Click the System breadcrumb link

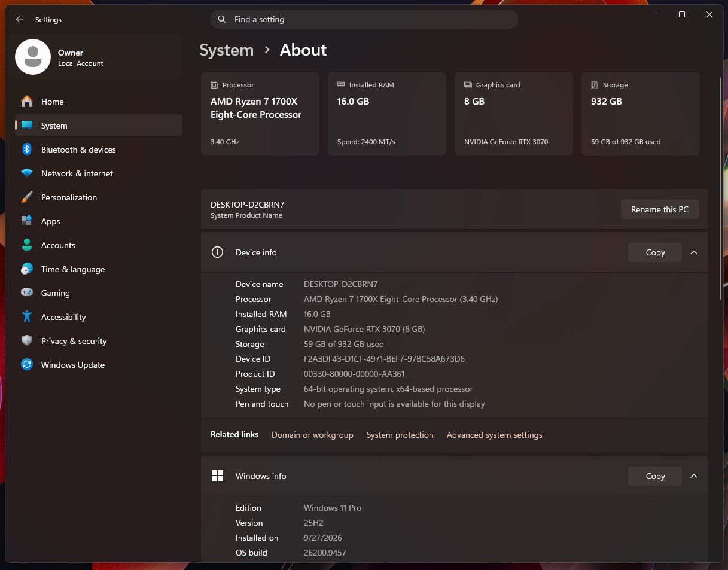pos(227,50)
